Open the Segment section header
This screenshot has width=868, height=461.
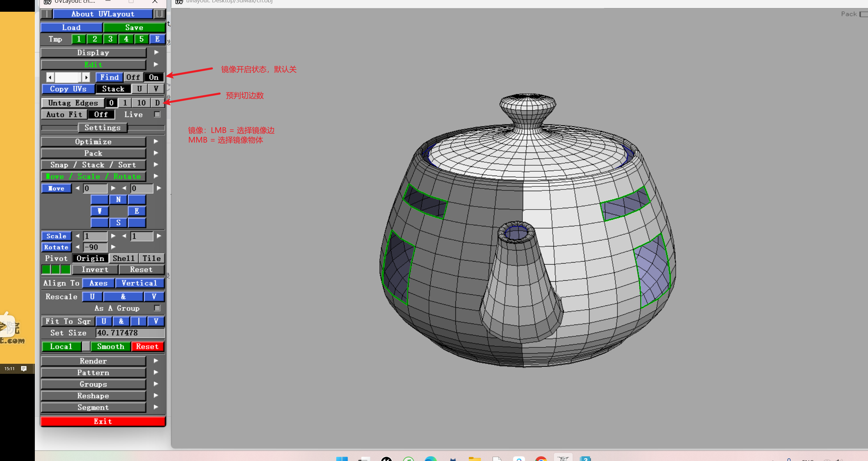coord(93,407)
